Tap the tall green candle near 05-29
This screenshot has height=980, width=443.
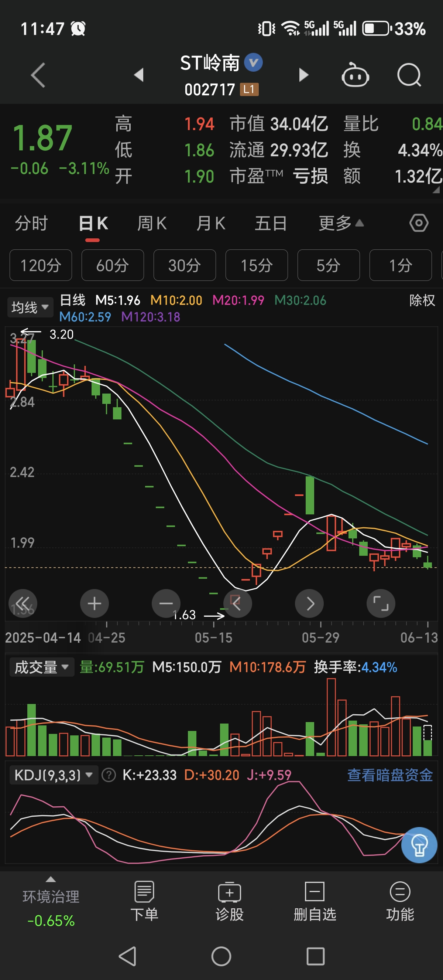[x=310, y=495]
